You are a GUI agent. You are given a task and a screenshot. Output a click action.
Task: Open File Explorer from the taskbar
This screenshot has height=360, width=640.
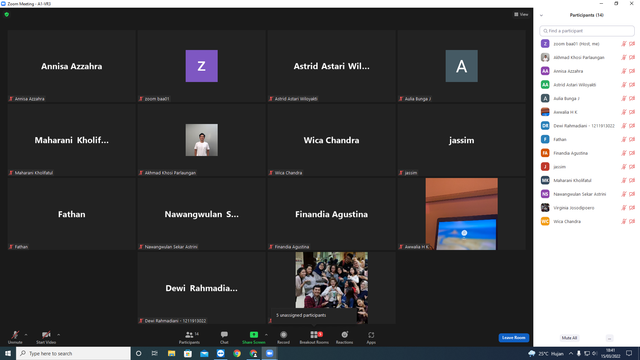click(x=171, y=353)
